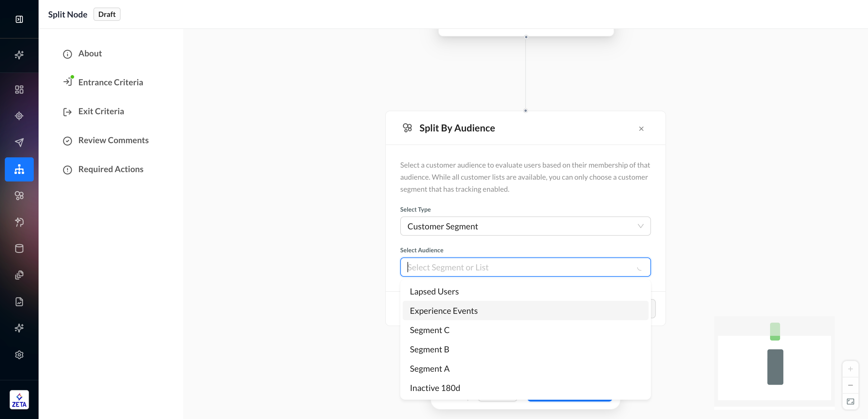Click the ZETA logo at bottom
Image resolution: width=868 pixels, height=419 pixels.
pos(19,400)
